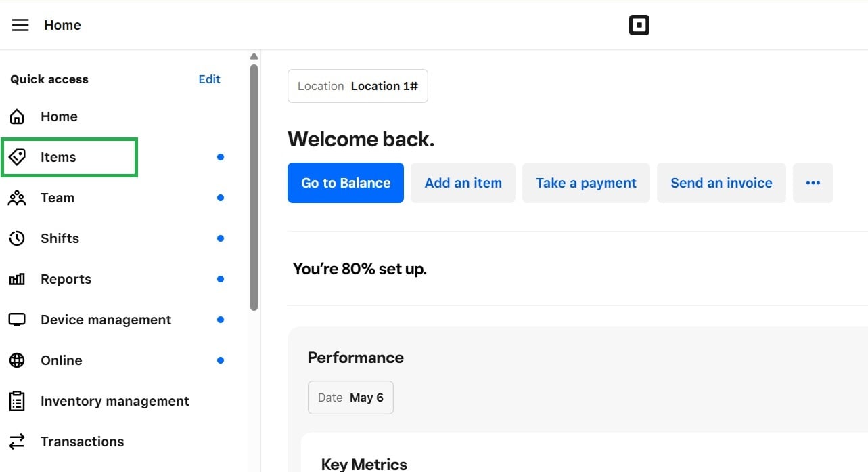868x472 pixels.
Task: Click the Team people icon
Action: coord(17,197)
